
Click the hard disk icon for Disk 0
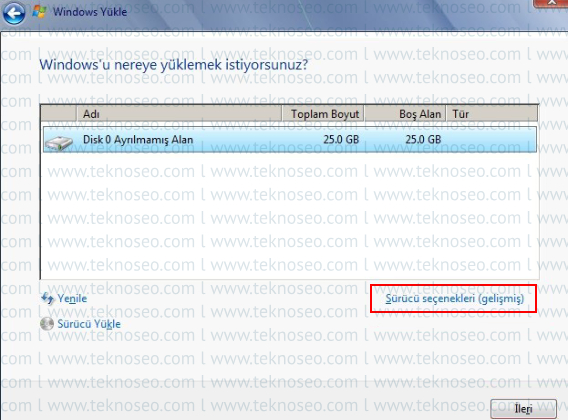point(58,142)
